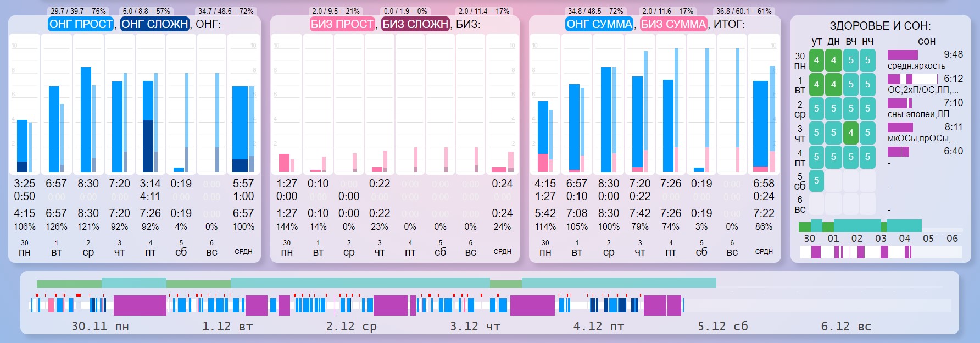Click the 105% percentage in ИТОГ panel
Screen dimensions: 980x343
(577, 226)
